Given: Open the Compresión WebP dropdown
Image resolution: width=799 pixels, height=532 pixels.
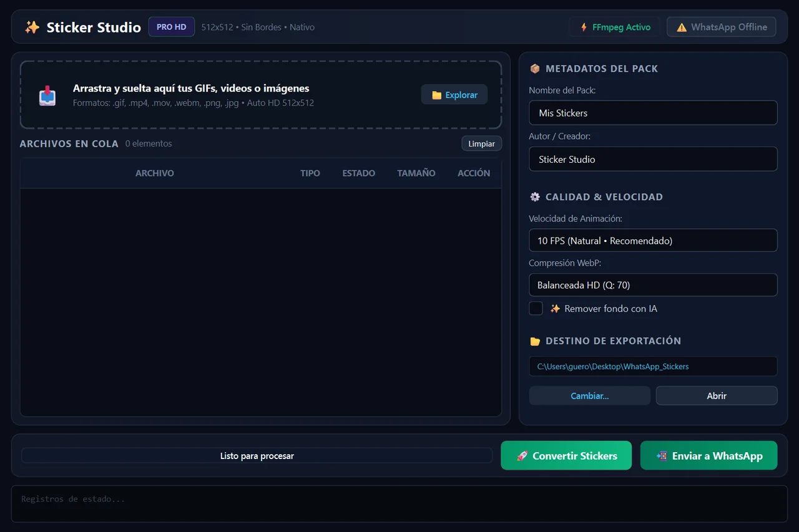Looking at the screenshot, I should (x=653, y=285).
